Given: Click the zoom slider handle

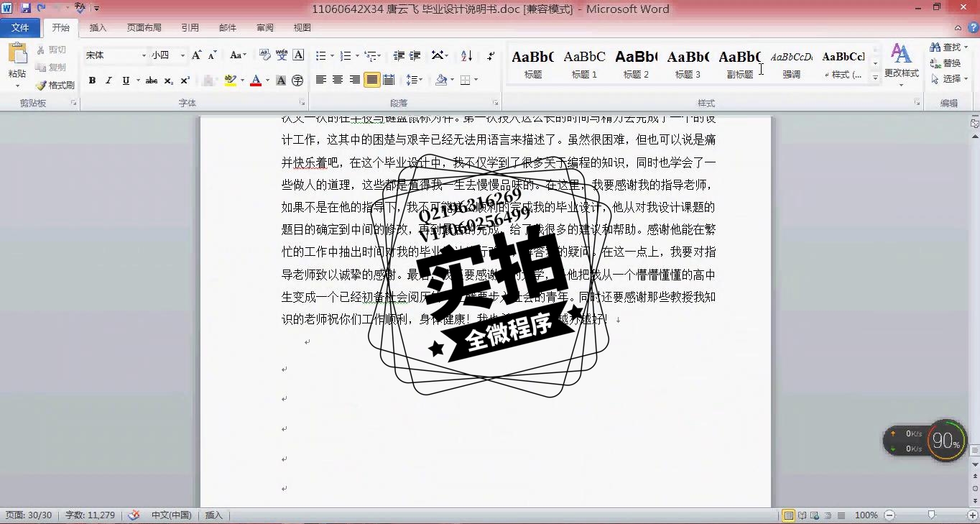Looking at the screenshot, I should coord(932,515).
